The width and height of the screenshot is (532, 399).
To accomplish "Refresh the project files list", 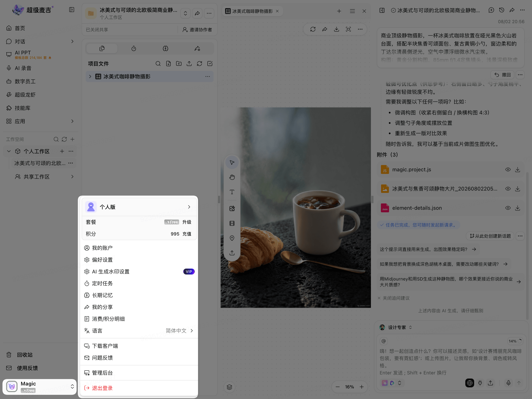I will tap(199, 64).
